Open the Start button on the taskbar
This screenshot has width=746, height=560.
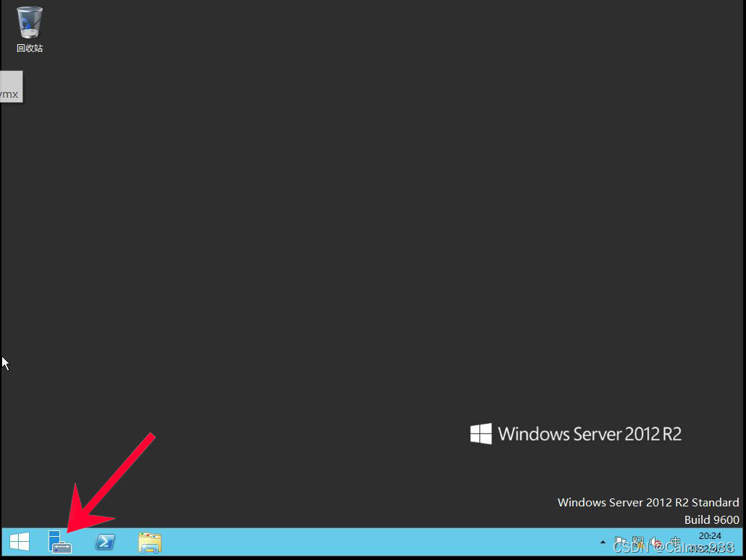tap(20, 542)
